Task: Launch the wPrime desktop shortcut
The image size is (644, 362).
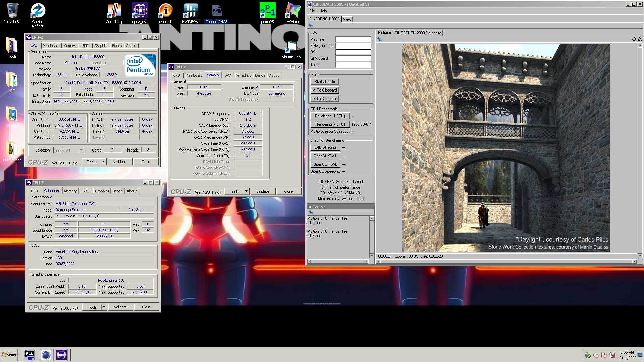Action: (x=293, y=13)
